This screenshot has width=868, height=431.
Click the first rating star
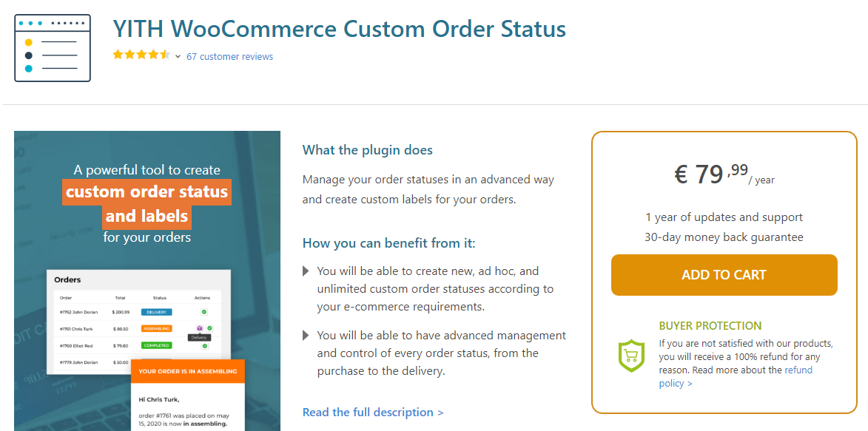(x=118, y=54)
